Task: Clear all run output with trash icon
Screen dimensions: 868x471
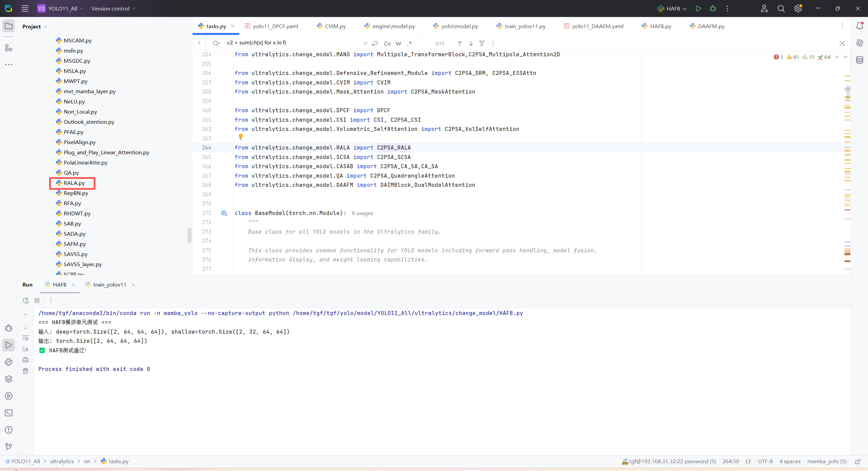Action: [25, 371]
